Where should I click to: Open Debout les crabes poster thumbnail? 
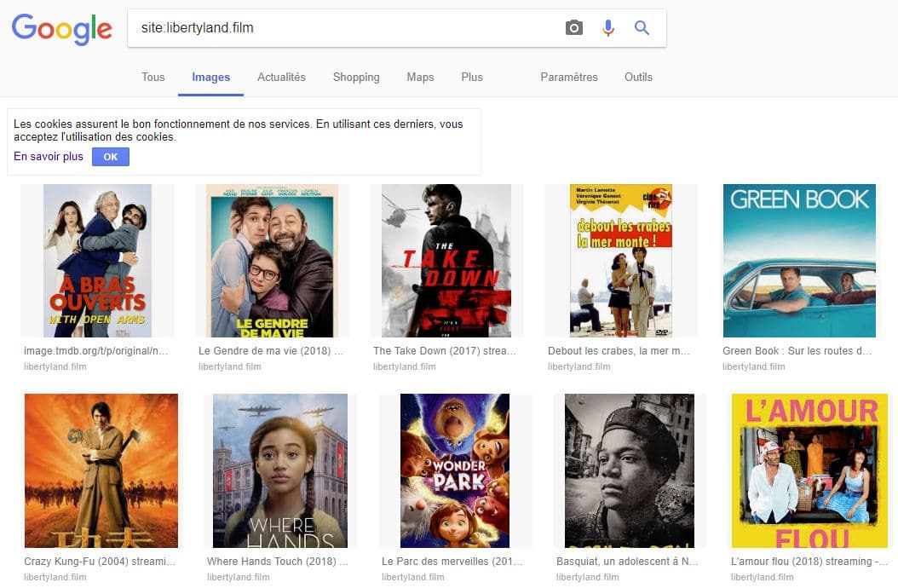621,260
